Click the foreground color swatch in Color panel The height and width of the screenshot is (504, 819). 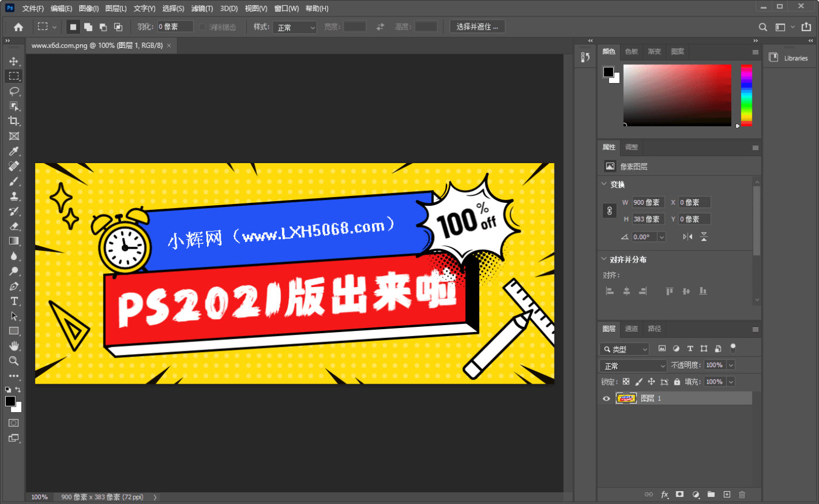tap(608, 72)
